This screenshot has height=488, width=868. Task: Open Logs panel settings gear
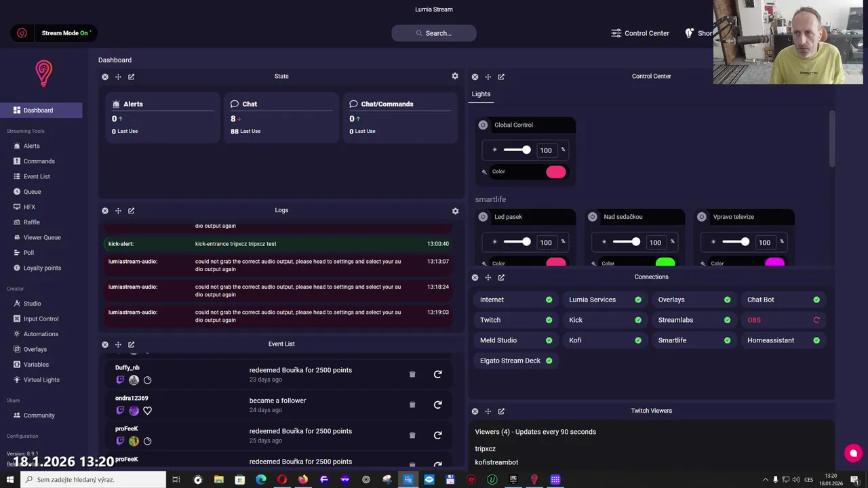point(455,211)
